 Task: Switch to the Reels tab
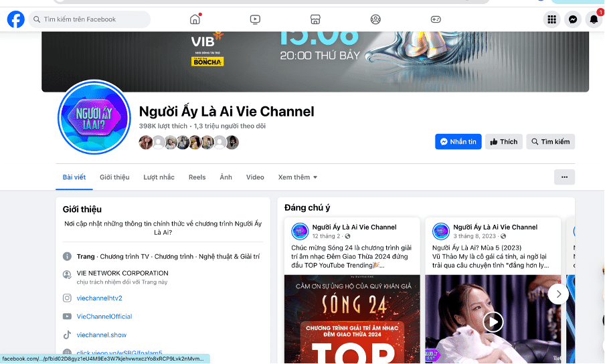point(197,177)
